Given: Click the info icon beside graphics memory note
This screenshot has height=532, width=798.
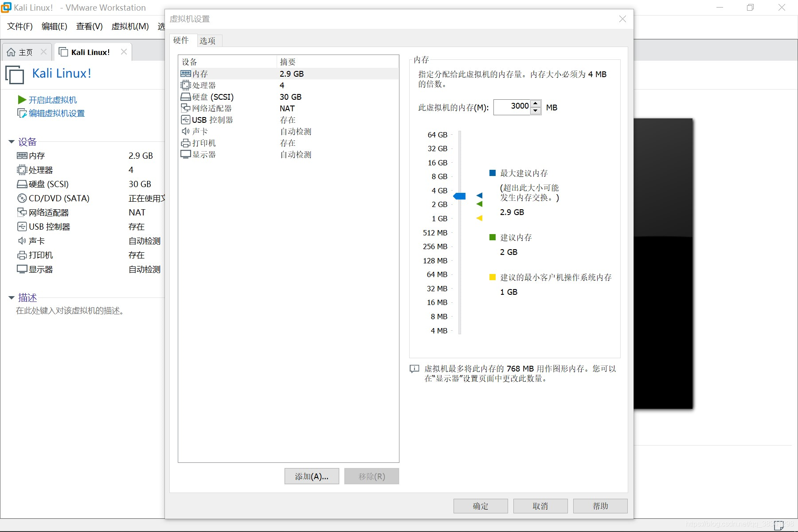Looking at the screenshot, I should [x=415, y=369].
